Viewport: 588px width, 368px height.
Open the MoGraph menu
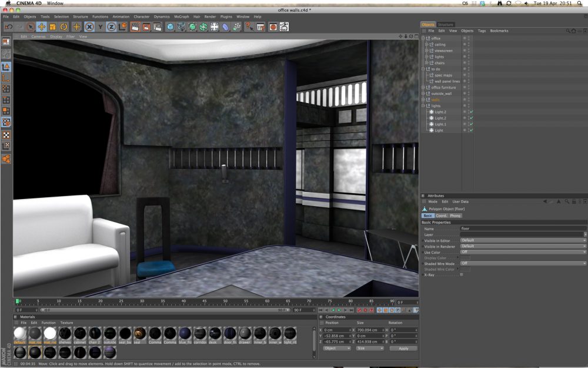181,16
